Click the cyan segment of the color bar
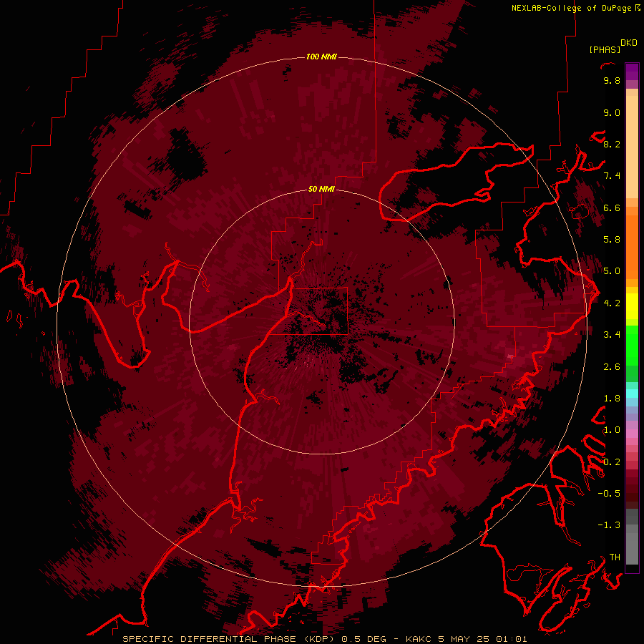The image size is (644, 644). coord(632,394)
